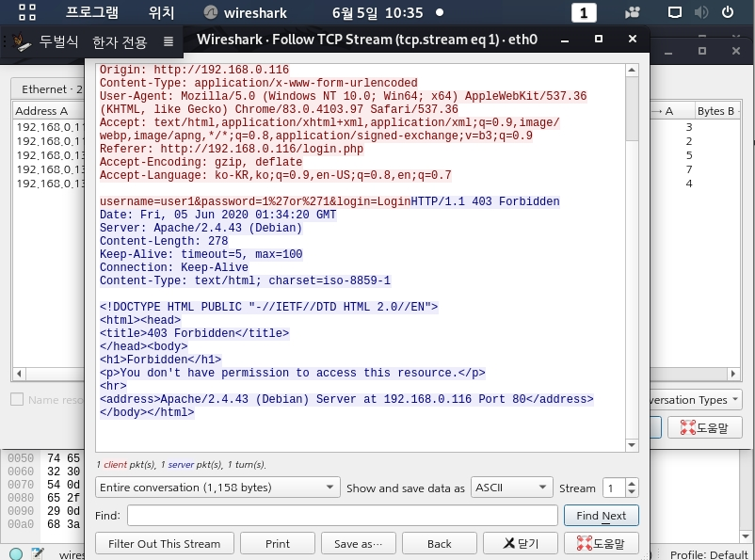Open the 위치 places menu
This screenshot has width=755, height=560.
coord(161,12)
